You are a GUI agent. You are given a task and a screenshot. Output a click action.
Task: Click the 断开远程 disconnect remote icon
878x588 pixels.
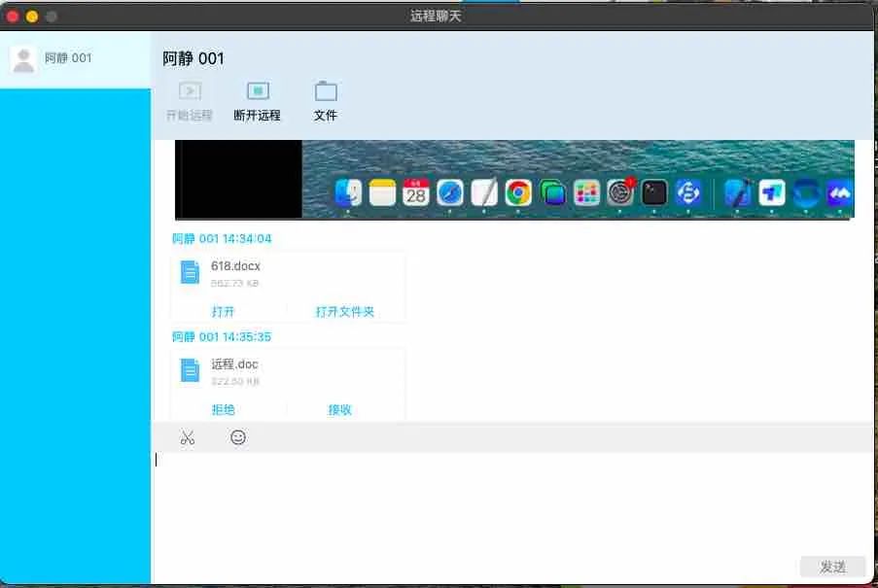pos(258,90)
